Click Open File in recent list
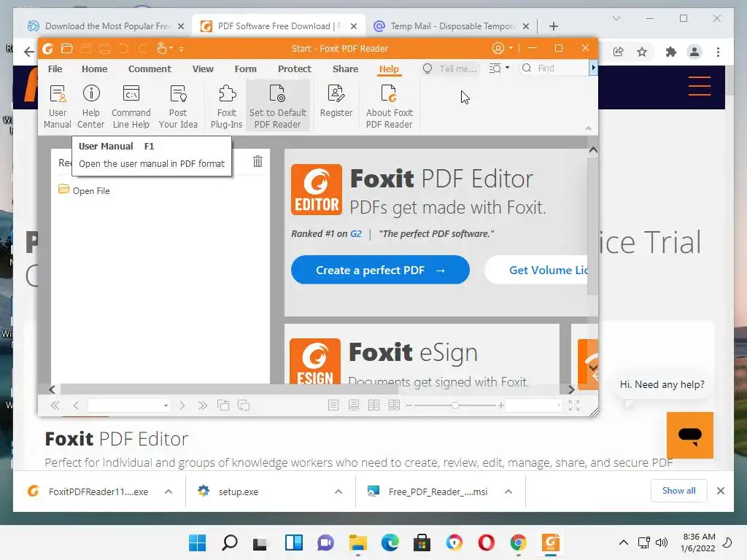Viewport: 747px width, 560px height. point(85,190)
